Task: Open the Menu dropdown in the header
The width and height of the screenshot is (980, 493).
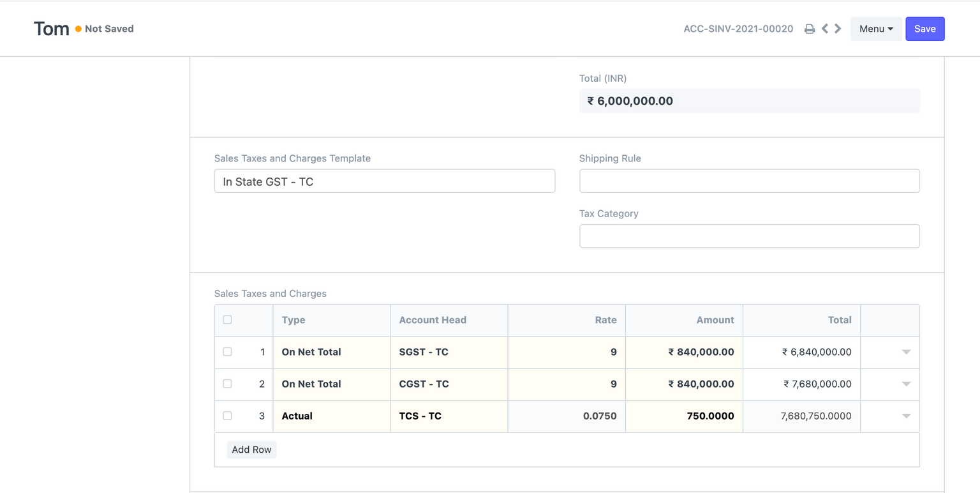Action: pos(875,29)
